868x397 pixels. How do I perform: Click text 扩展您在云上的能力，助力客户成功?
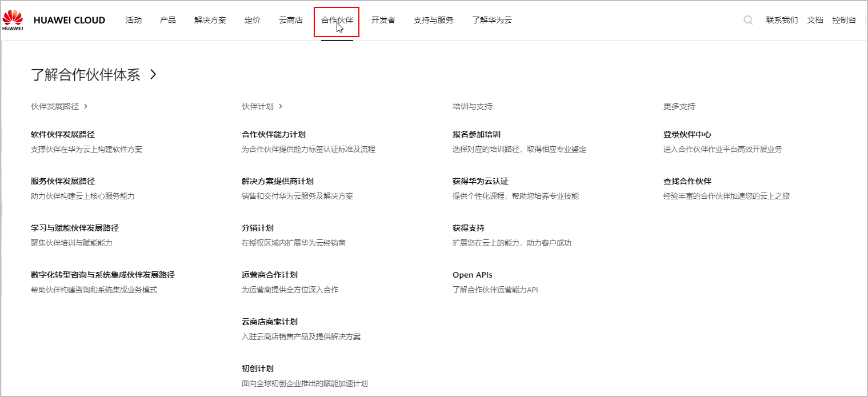pos(512,243)
